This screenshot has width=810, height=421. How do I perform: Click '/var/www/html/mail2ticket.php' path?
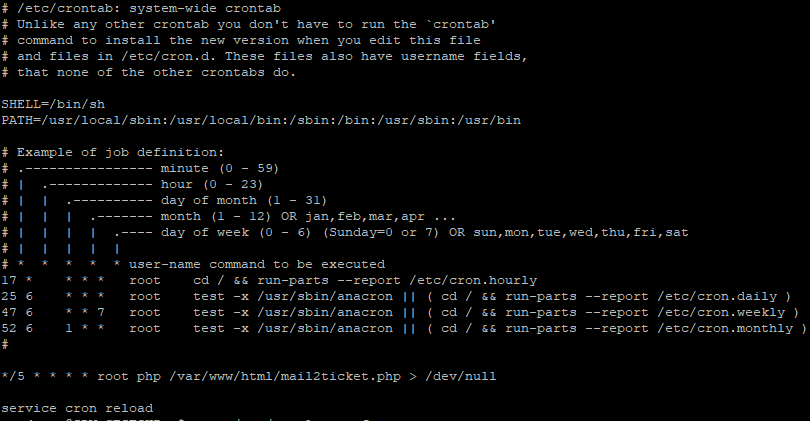(285, 376)
